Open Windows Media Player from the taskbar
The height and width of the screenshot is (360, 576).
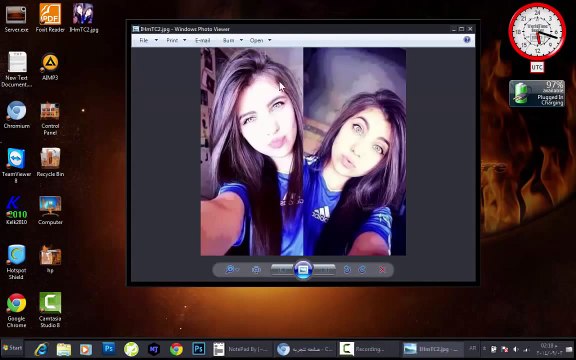pyautogui.click(x=86, y=349)
